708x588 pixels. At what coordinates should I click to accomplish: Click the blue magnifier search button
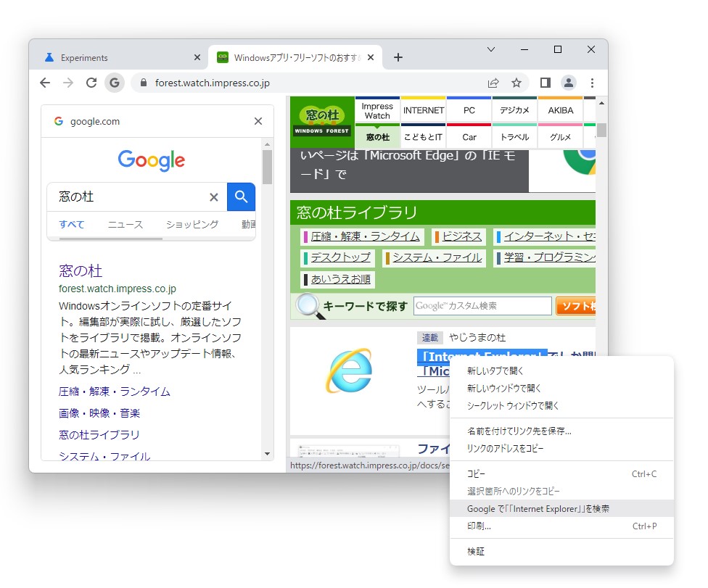coord(241,196)
